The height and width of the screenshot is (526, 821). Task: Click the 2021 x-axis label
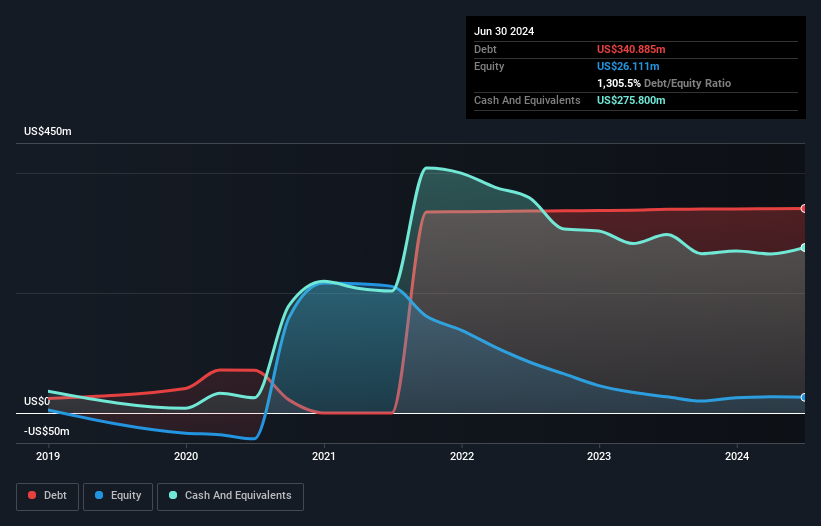click(324, 456)
